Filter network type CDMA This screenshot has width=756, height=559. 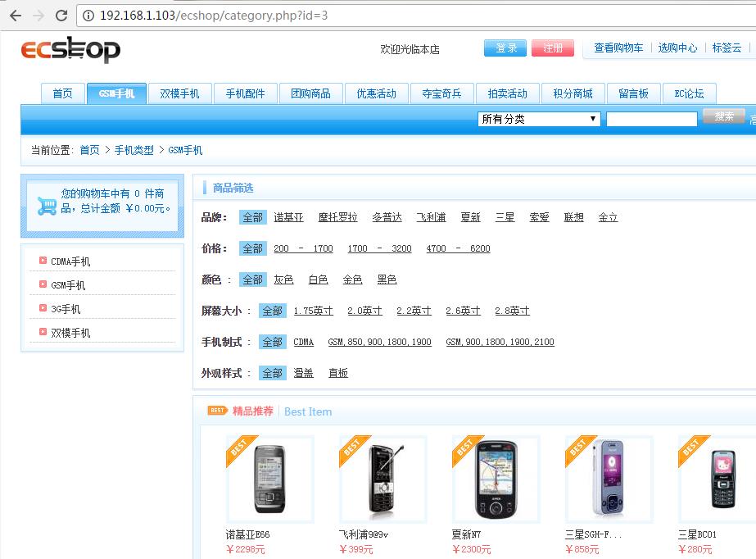tap(303, 342)
